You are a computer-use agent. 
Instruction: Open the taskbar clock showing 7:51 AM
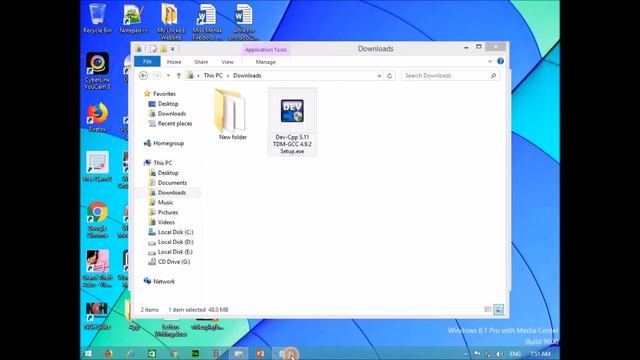pyautogui.click(x=540, y=354)
